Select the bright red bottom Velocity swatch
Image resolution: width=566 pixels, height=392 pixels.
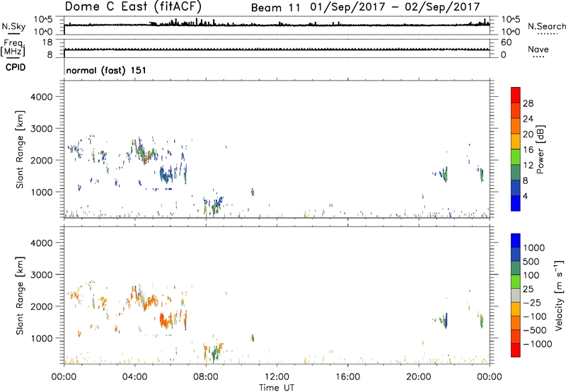click(x=516, y=350)
